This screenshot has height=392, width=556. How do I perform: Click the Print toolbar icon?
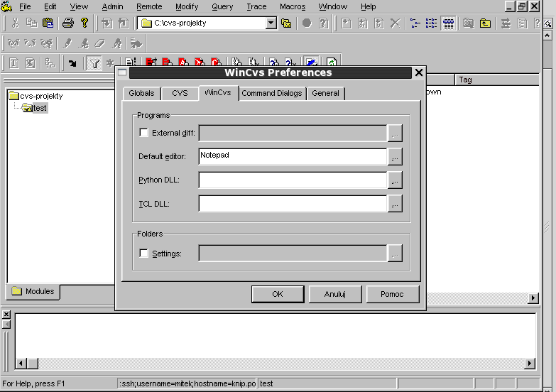click(67, 23)
